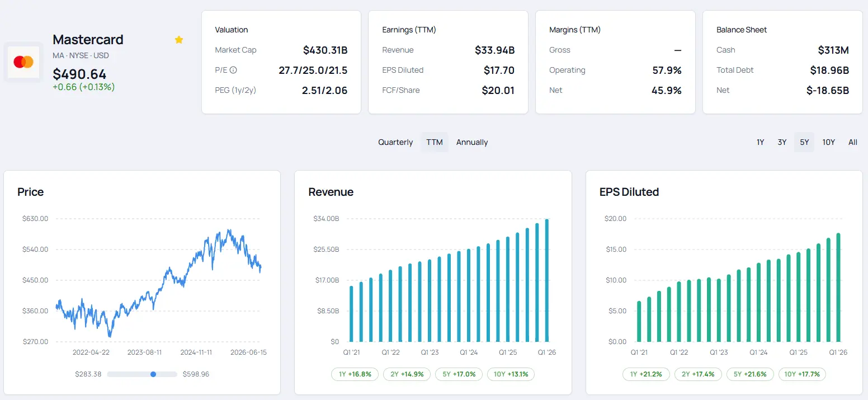Click the Revenue value $33.94B
This screenshot has height=400, width=868.
tap(494, 50)
